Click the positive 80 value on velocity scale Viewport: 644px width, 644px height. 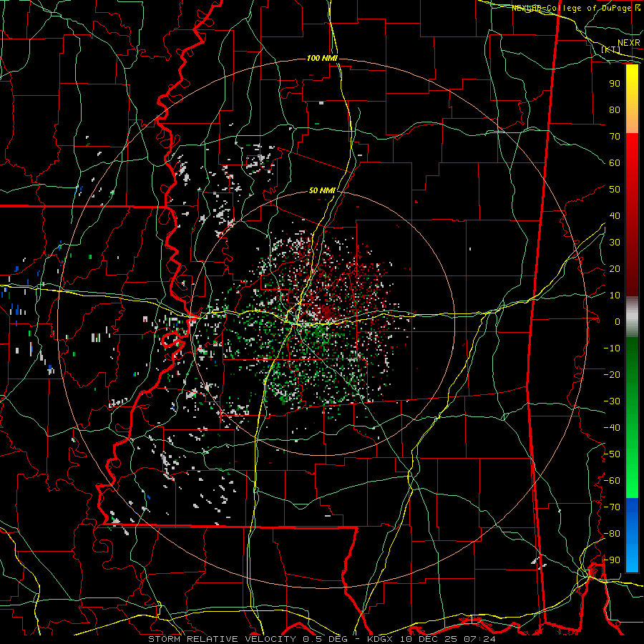point(615,110)
